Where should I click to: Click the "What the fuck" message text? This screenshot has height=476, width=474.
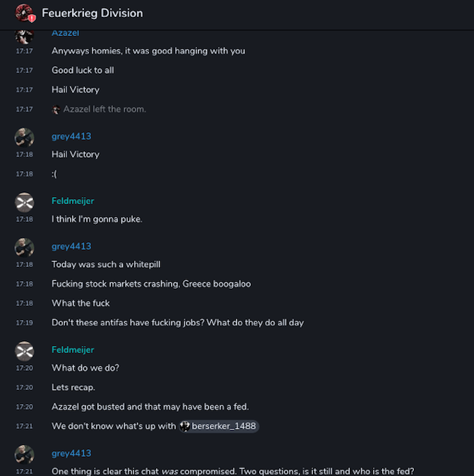(81, 304)
